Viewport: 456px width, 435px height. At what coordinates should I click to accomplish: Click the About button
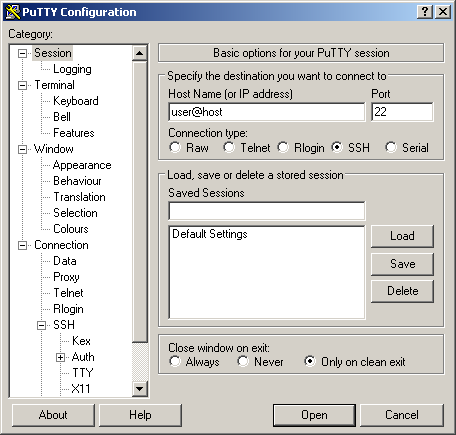click(53, 415)
